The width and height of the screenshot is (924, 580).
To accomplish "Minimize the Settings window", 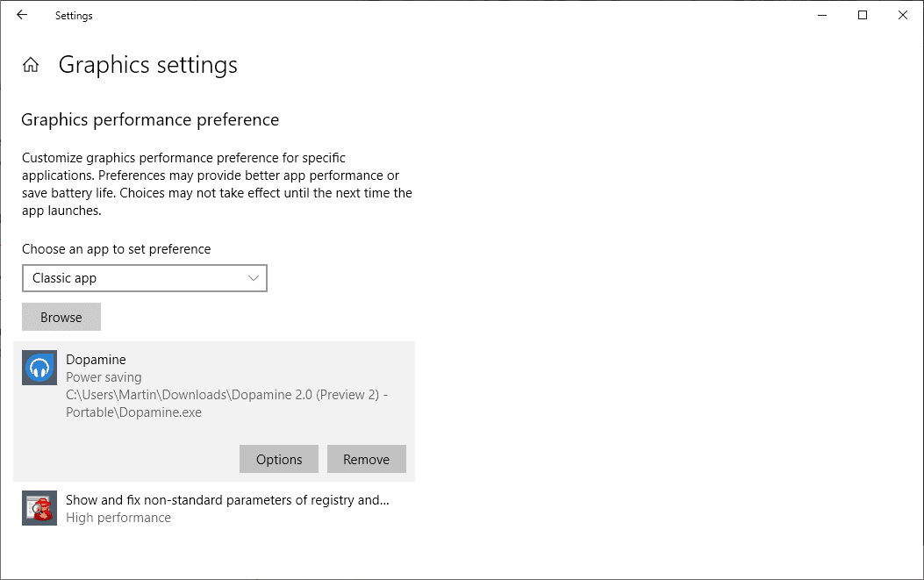I will click(822, 15).
